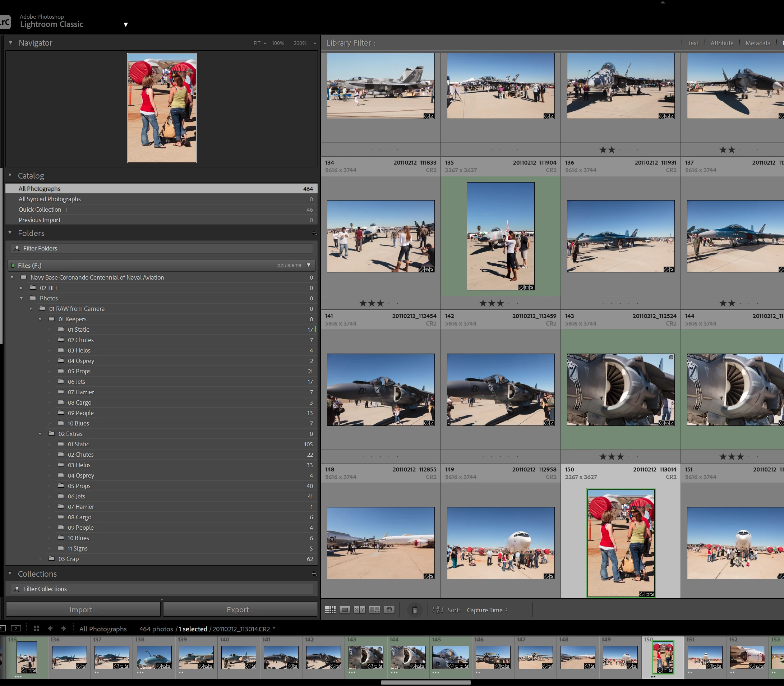This screenshot has width=784, height=686.
Task: Go forward with the filmstrip arrow
Action: pyautogui.click(x=64, y=629)
